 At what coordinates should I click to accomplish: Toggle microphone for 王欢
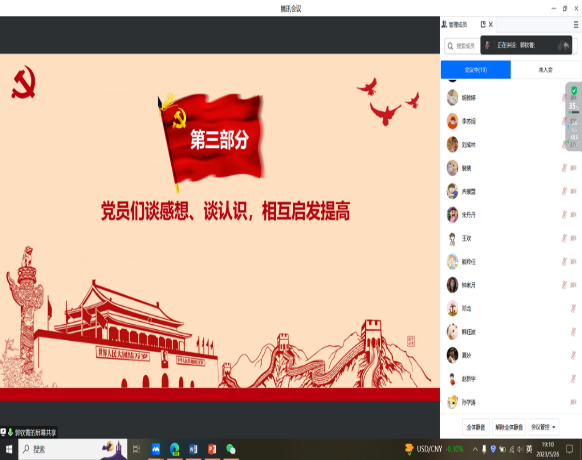tap(564, 238)
